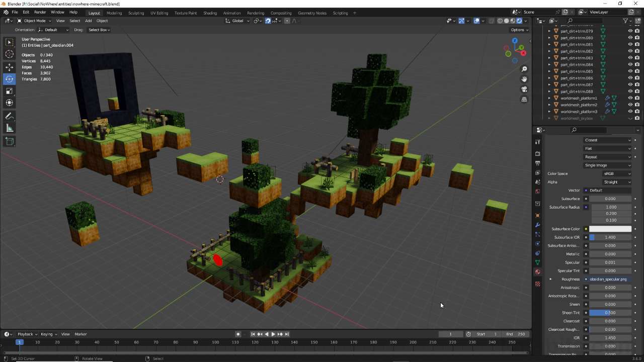
Task: Open the Output properties tab
Action: [538, 163]
